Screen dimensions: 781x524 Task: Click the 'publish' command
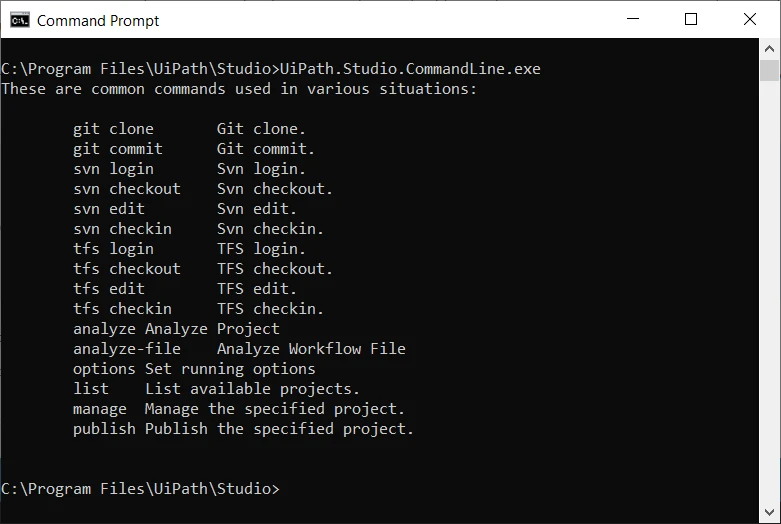tap(104, 429)
